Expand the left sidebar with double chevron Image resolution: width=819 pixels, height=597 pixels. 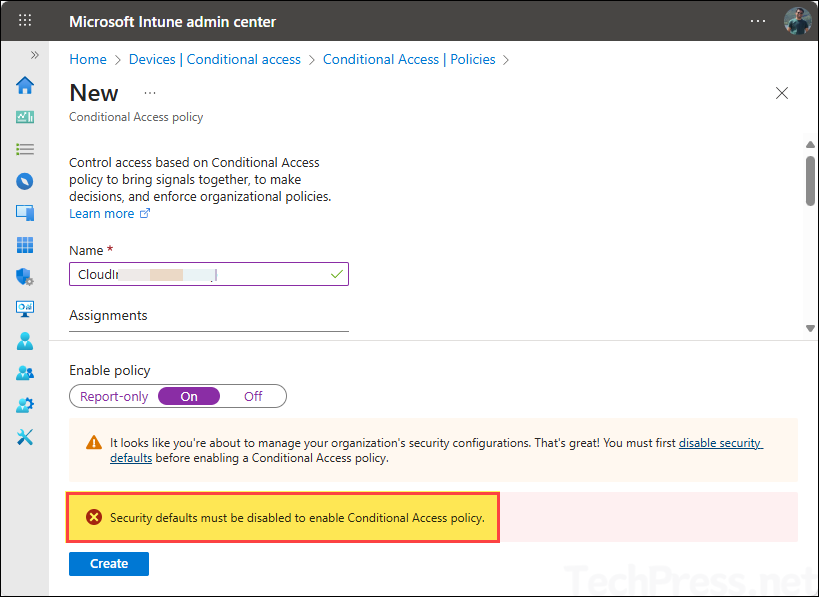(35, 55)
